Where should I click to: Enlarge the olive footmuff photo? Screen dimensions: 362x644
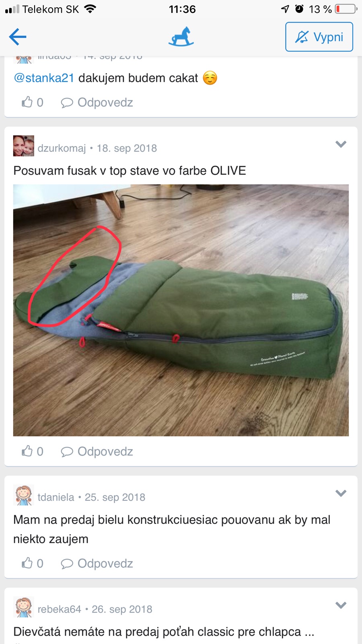tap(181, 310)
